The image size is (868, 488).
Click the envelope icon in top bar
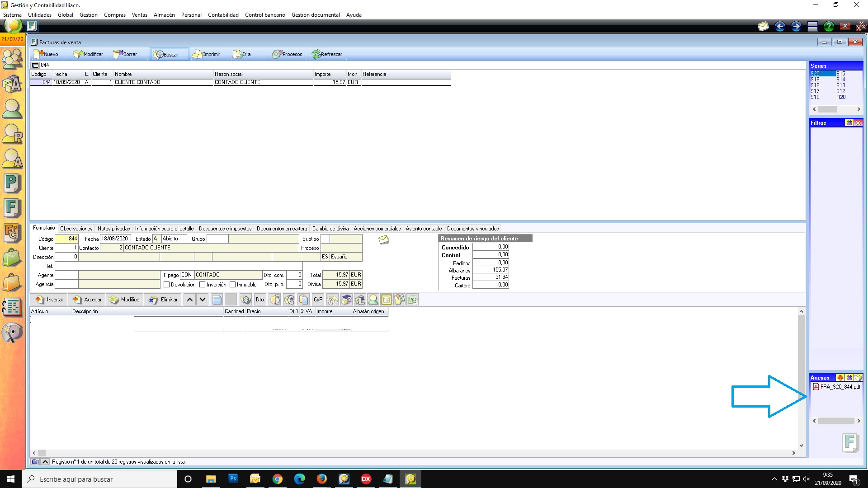(764, 26)
